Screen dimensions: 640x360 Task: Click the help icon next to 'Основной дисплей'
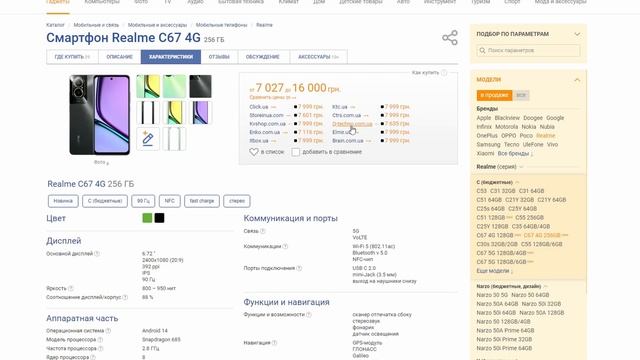coord(97,253)
